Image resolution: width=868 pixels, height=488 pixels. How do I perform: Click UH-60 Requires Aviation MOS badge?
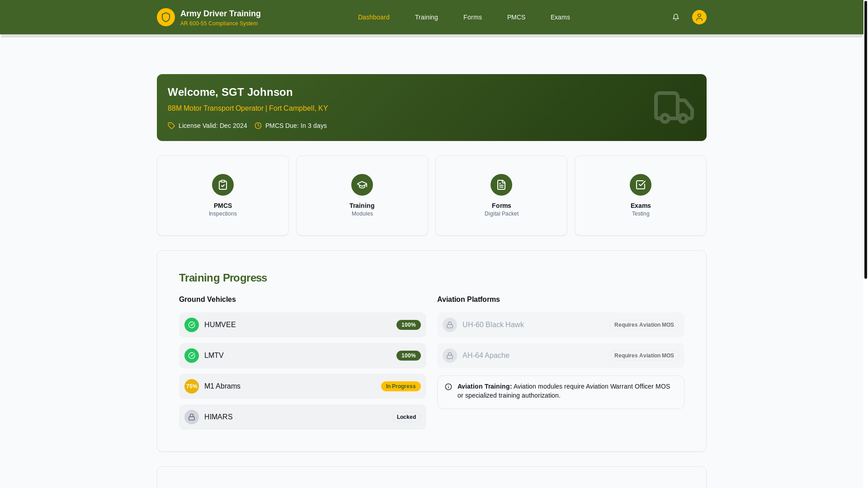[644, 325]
